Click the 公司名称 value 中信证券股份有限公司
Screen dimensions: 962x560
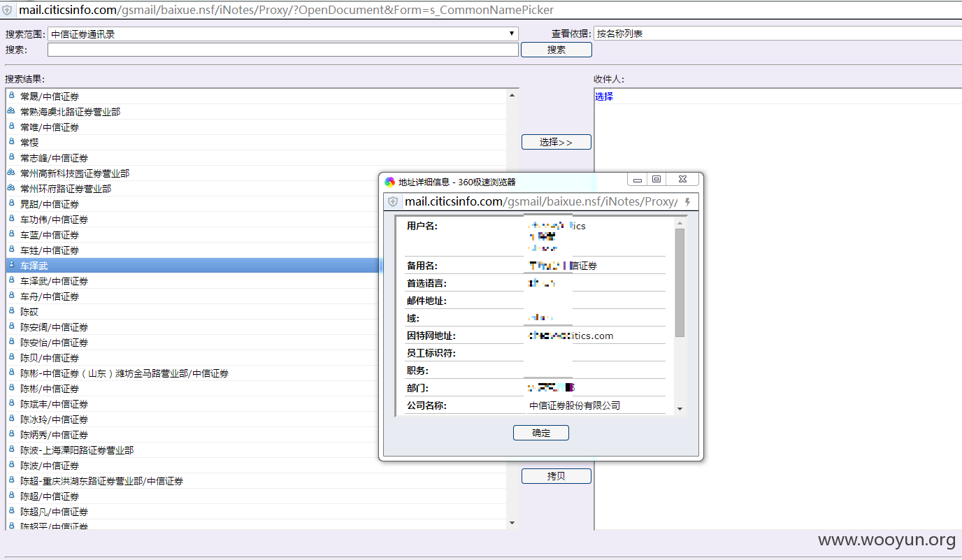click(x=575, y=405)
